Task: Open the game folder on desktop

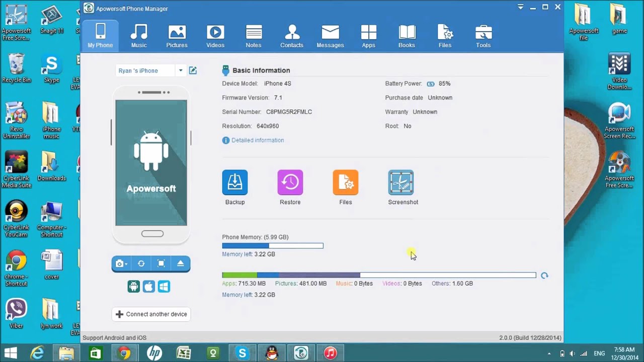Action: 619,19
